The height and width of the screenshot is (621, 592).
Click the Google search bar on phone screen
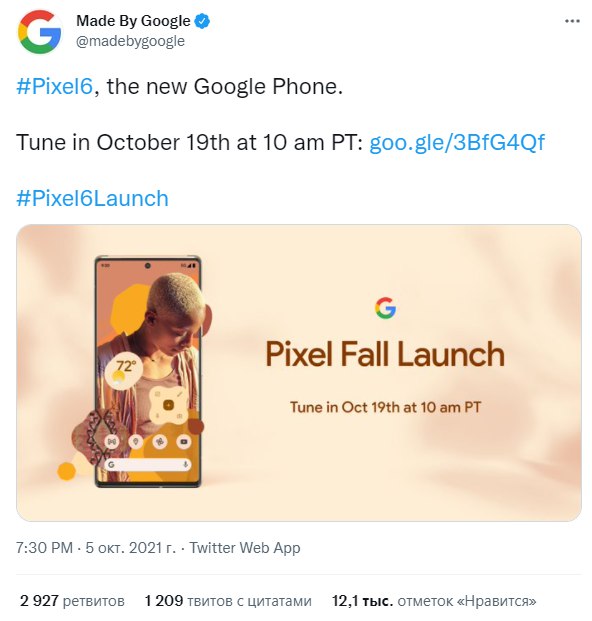(148, 465)
